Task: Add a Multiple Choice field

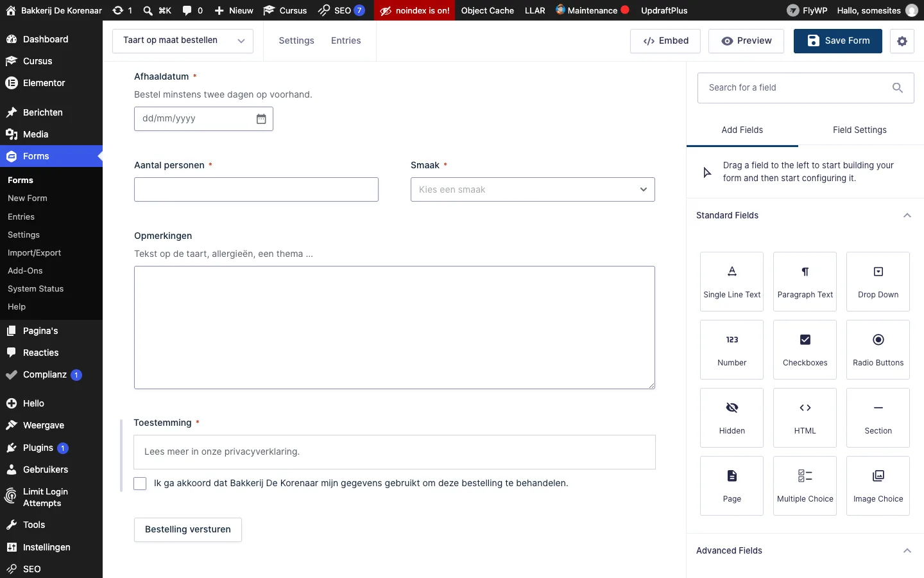Action: pos(805,486)
